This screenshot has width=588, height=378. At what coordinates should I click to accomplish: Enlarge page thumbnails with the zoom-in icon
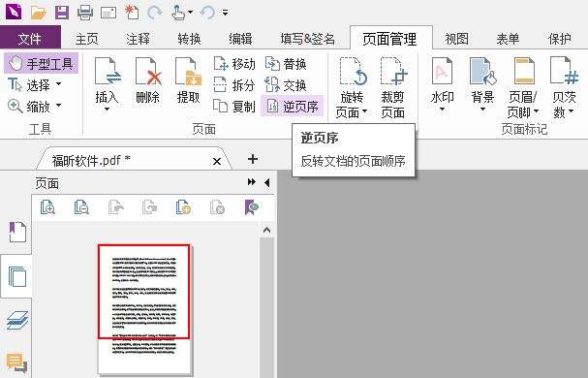[48, 206]
